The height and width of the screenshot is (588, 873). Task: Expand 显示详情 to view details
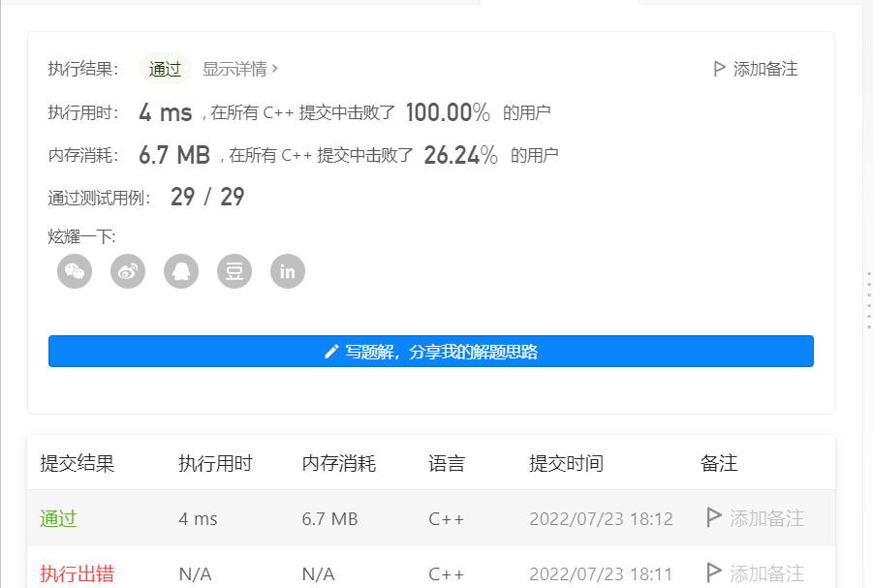[240, 69]
